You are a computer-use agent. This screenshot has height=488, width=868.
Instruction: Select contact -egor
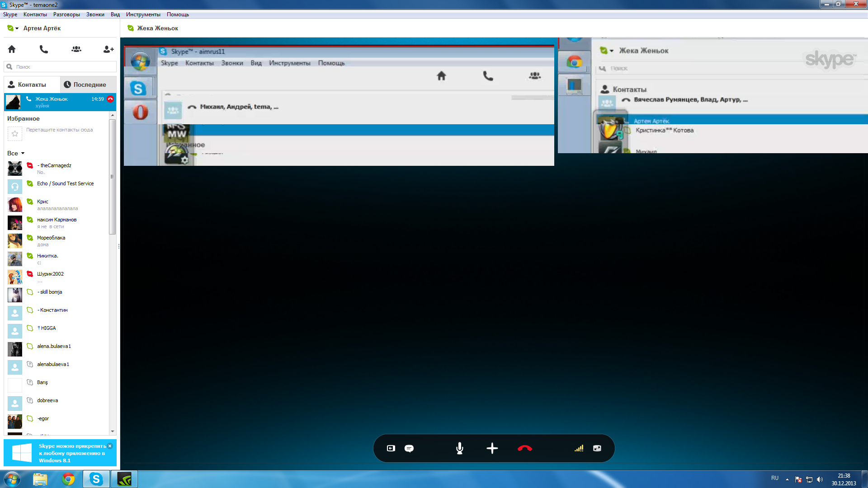[57, 422]
